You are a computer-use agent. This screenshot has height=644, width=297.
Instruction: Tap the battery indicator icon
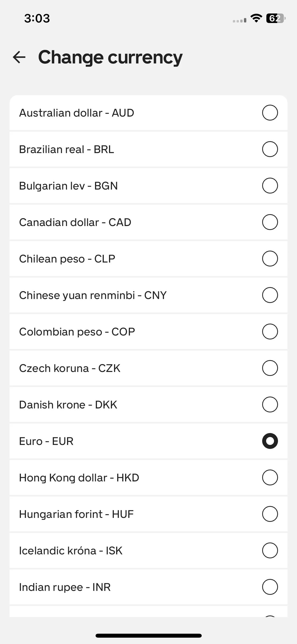tap(276, 18)
